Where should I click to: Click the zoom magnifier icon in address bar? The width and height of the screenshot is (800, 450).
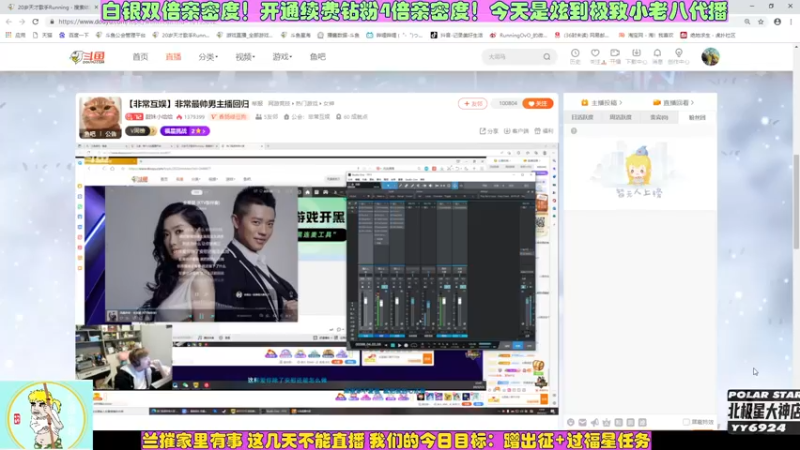747,22
